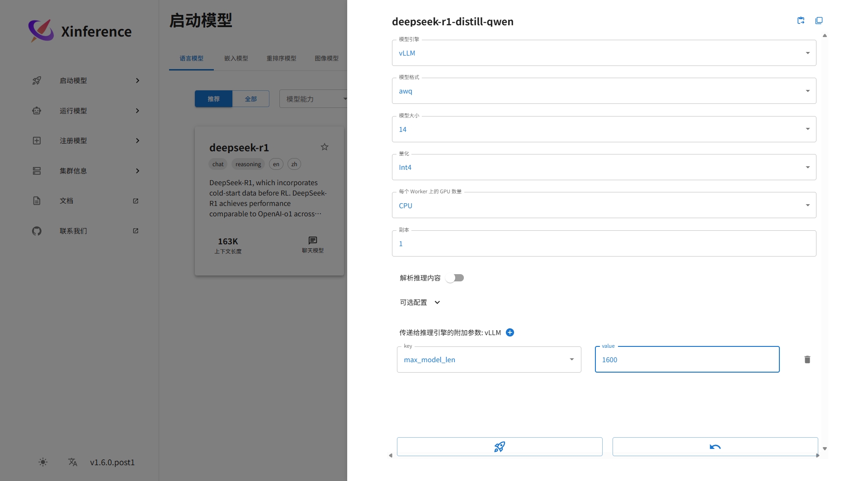The height and width of the screenshot is (481, 868).
Task: Favorite deepseek-r1 with the star icon
Action: pyautogui.click(x=324, y=147)
